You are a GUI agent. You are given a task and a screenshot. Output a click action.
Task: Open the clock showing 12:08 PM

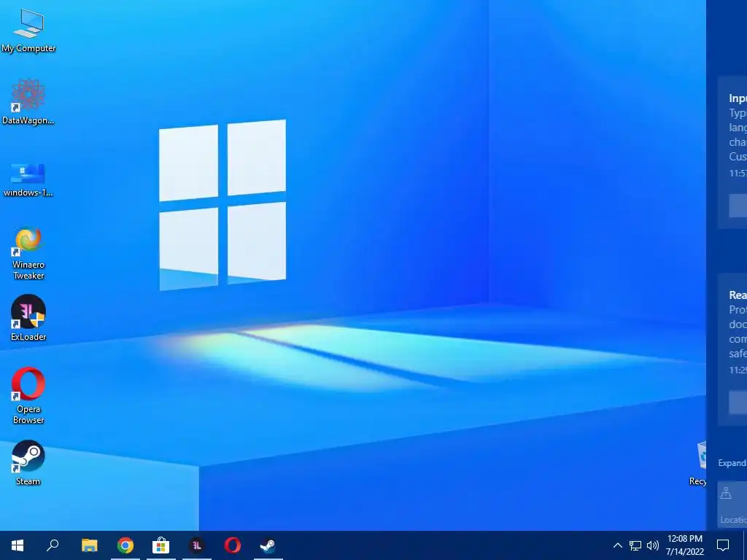(x=684, y=545)
